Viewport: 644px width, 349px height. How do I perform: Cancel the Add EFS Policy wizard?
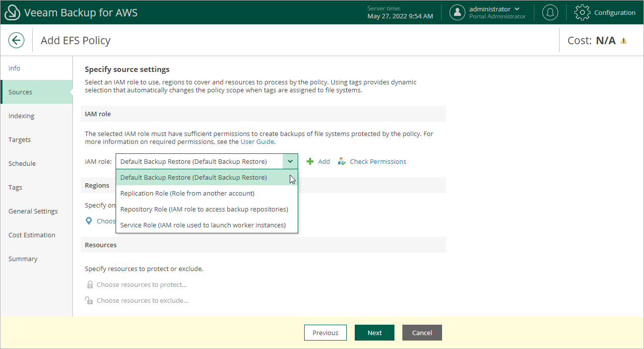422,333
